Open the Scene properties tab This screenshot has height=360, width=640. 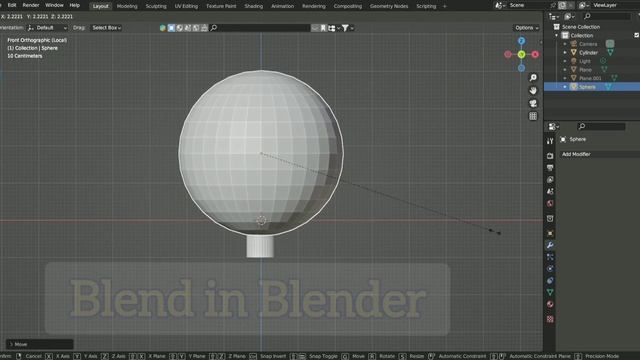pyautogui.click(x=550, y=191)
